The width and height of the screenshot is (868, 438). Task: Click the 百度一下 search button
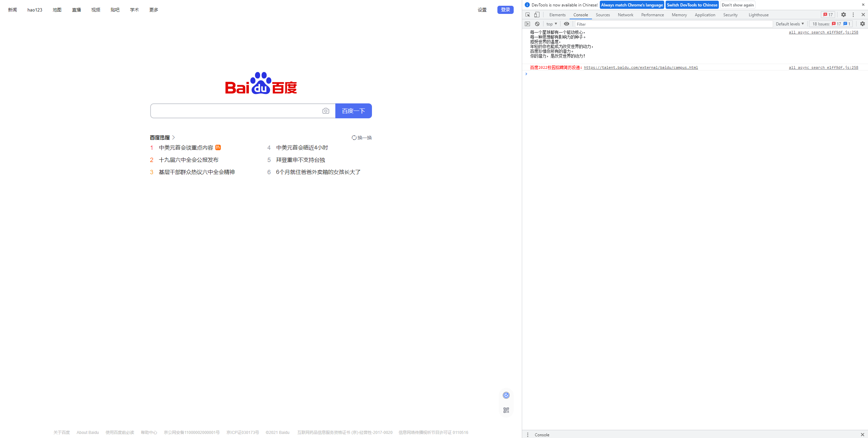pyautogui.click(x=353, y=111)
